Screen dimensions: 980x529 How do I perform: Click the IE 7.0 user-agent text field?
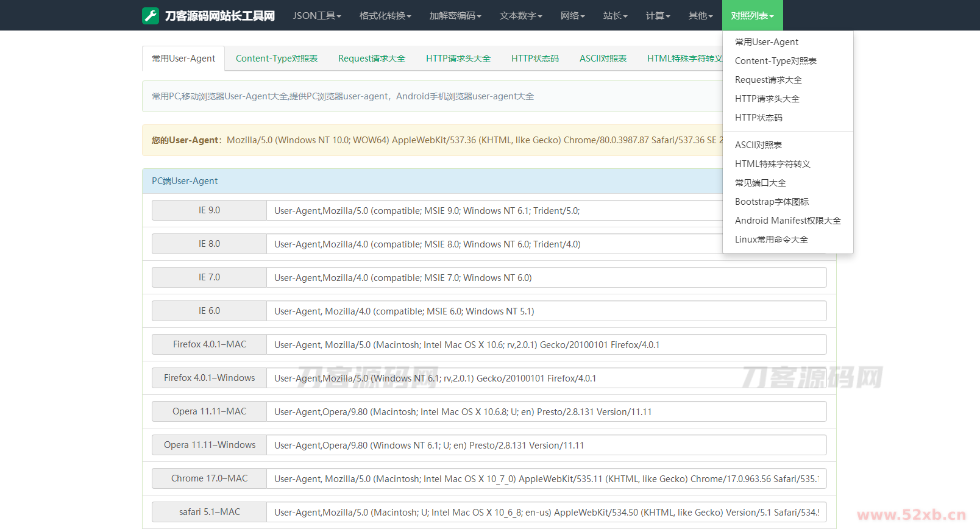click(x=546, y=278)
